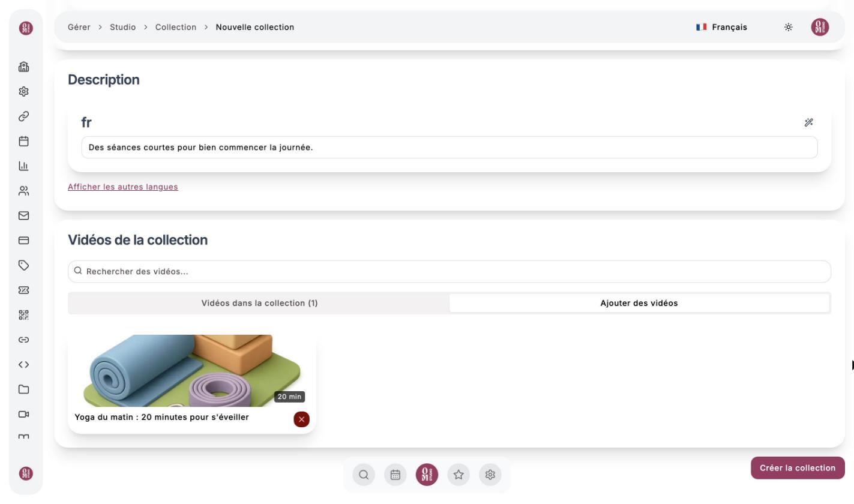This screenshot has width=854, height=504.
Task: Open the QR code sidebar icon
Action: click(24, 315)
